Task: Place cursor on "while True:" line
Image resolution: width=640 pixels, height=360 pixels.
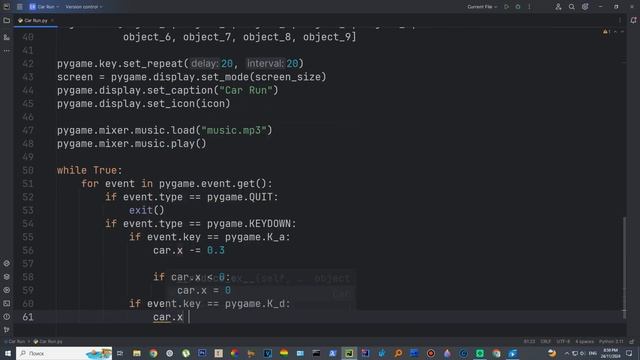Action: coord(89,170)
